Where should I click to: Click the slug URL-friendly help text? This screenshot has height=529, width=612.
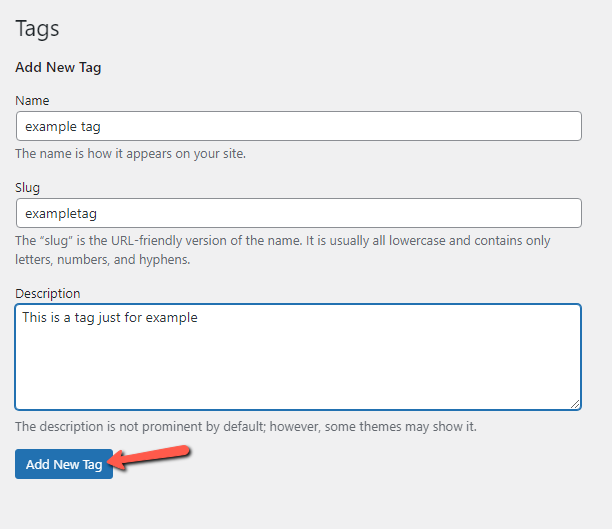(x=283, y=250)
